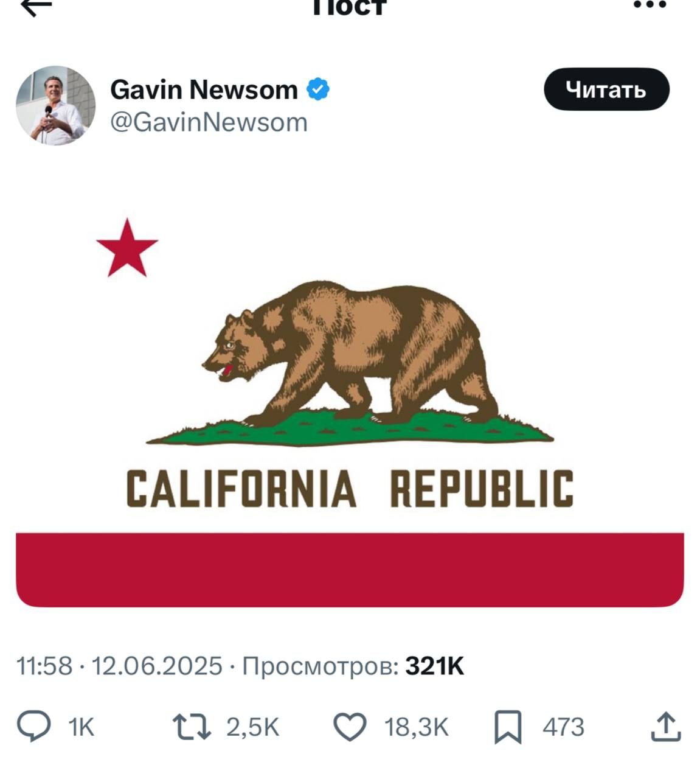Click the 18,3K likes count
This screenshot has height=779, width=700.
click(x=416, y=727)
